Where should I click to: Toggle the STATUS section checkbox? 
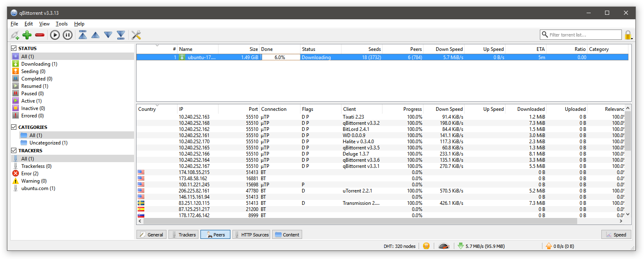(x=14, y=48)
